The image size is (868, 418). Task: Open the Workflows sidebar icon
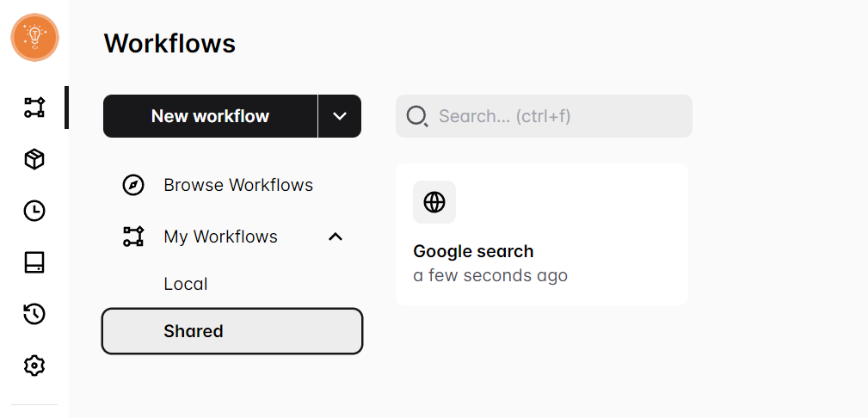pyautogui.click(x=34, y=108)
